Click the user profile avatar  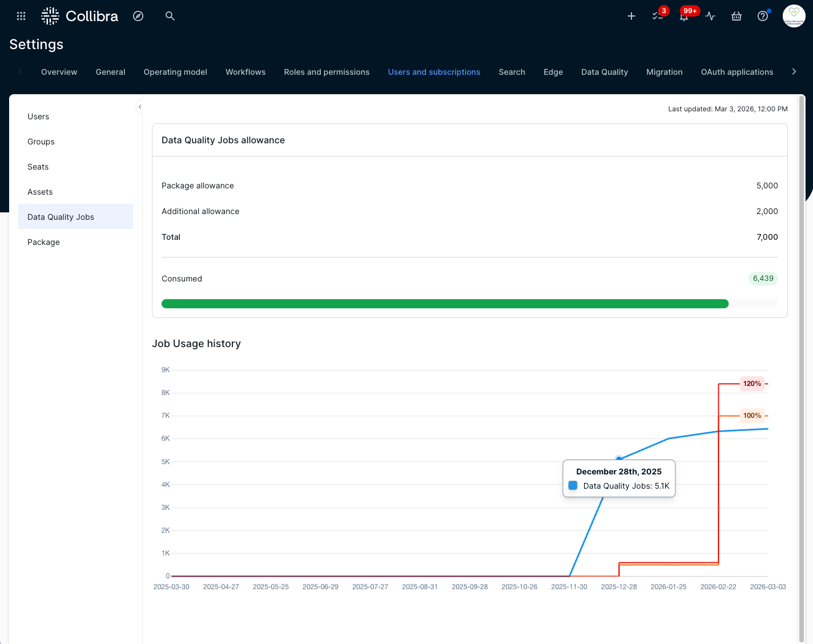pos(794,16)
